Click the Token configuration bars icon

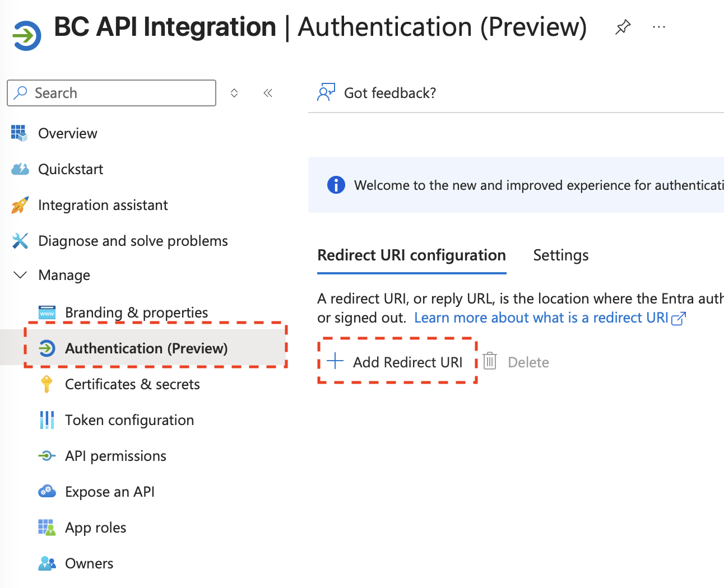[x=47, y=420]
